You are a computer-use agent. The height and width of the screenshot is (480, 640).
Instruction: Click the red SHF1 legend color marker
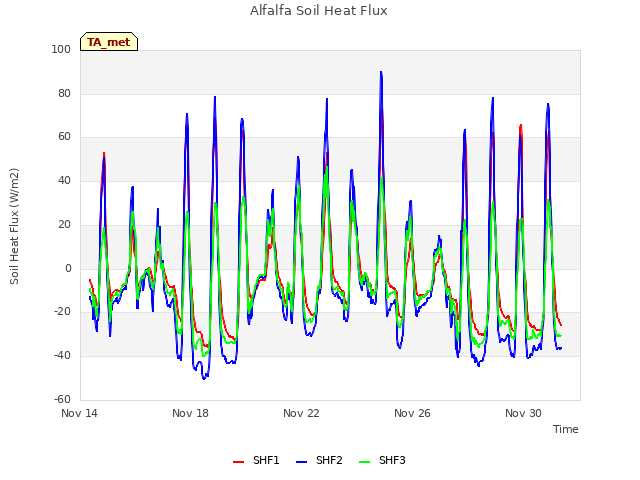point(238,462)
